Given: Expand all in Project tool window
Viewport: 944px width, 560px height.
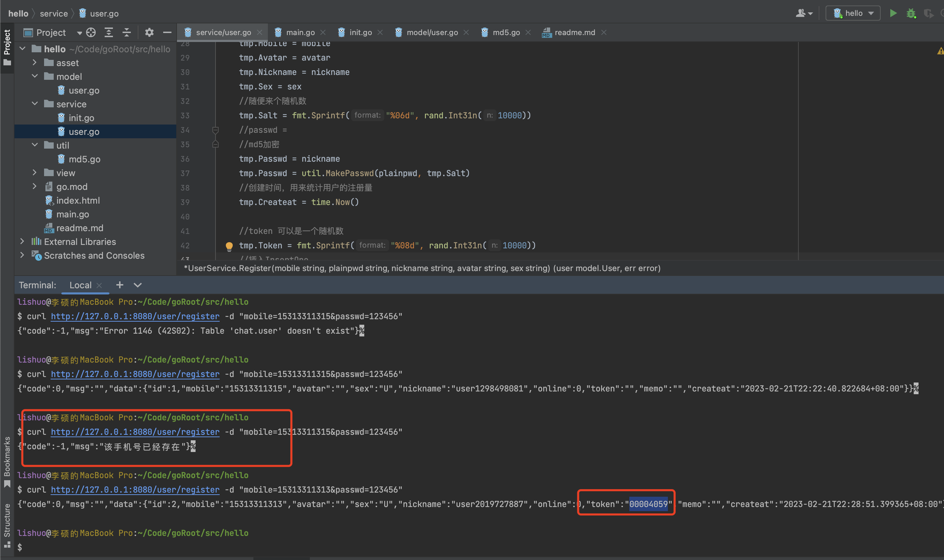Looking at the screenshot, I should (x=109, y=32).
